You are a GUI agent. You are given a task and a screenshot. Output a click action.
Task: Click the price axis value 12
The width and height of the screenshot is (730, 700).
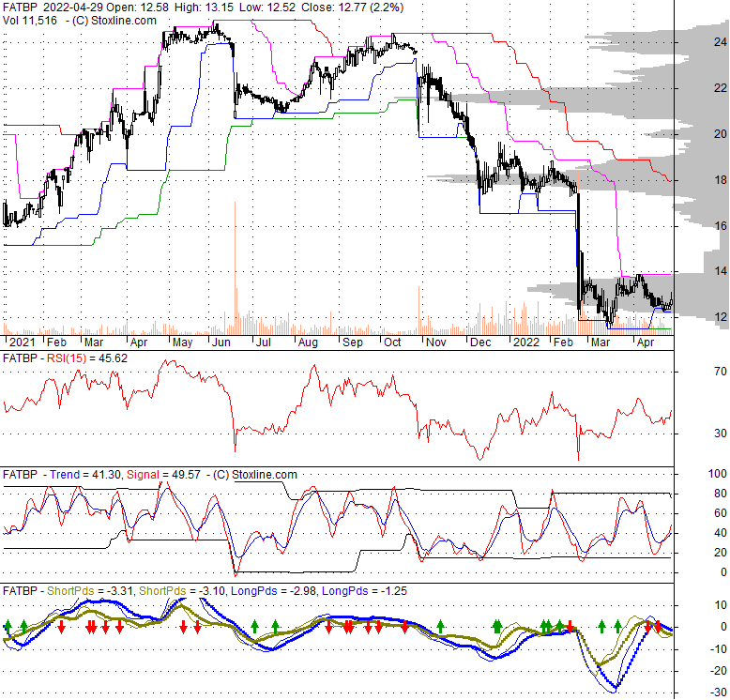(721, 317)
